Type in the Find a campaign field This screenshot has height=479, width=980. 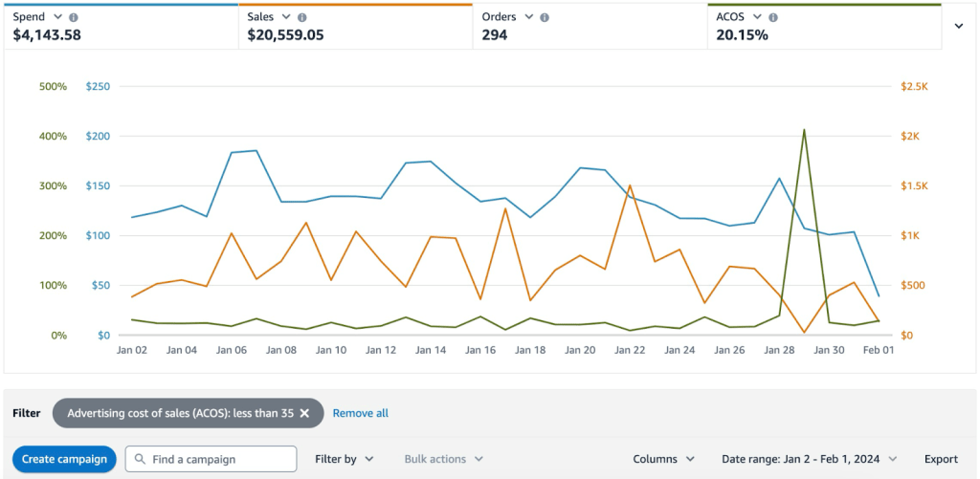point(220,459)
